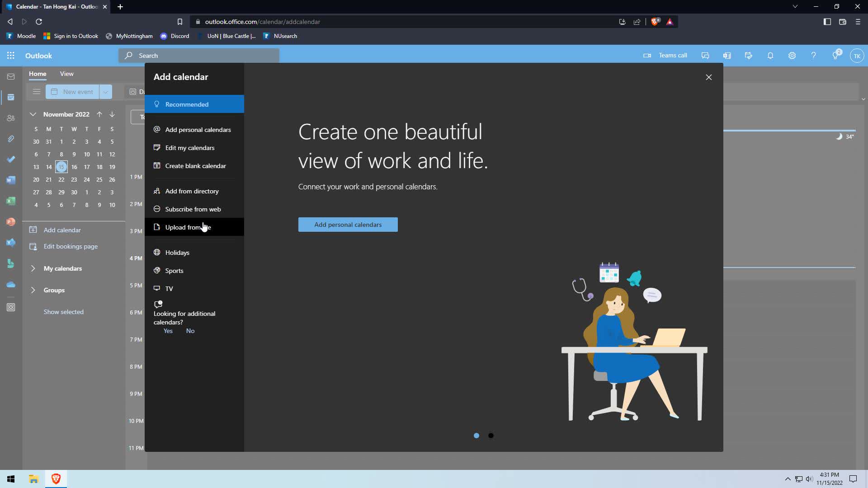Open the app launcher waffle icon
The width and height of the screenshot is (868, 488).
(x=11, y=56)
